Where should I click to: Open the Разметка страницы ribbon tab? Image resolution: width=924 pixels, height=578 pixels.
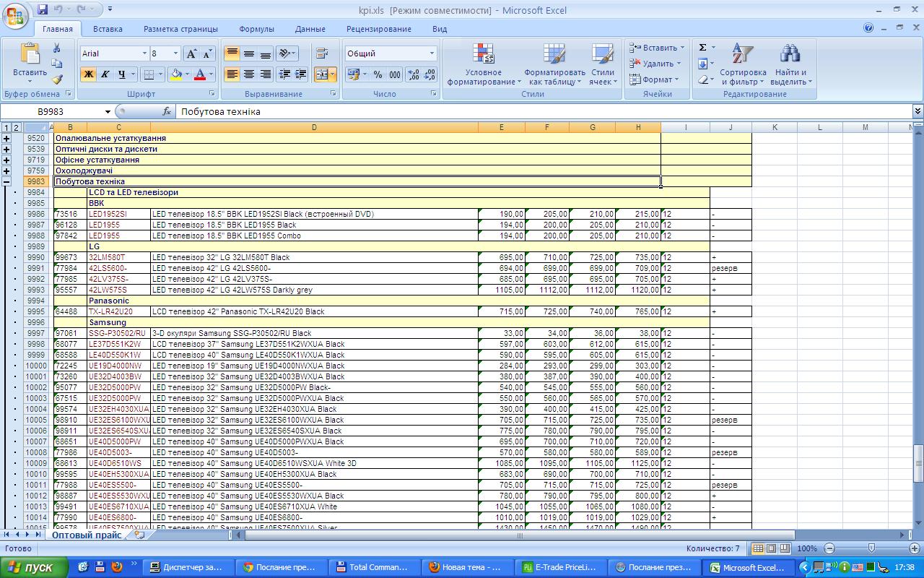click(180, 29)
